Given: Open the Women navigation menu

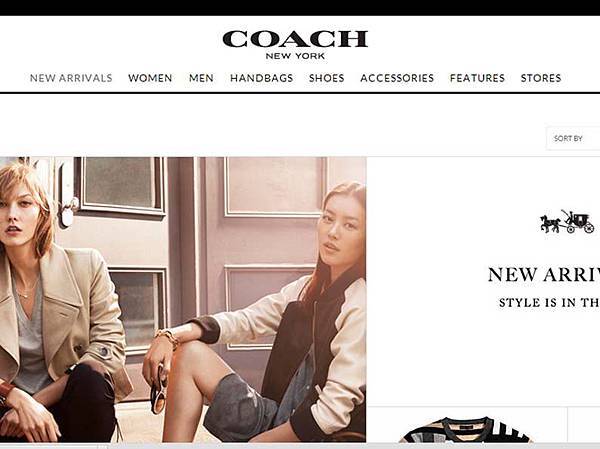Looking at the screenshot, I should [150, 78].
